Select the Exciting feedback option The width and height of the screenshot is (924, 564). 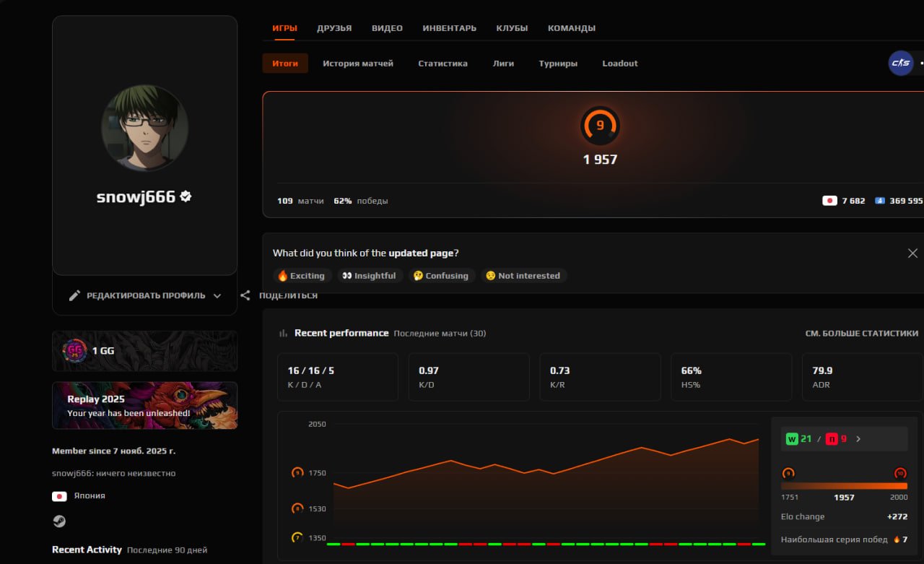(302, 275)
